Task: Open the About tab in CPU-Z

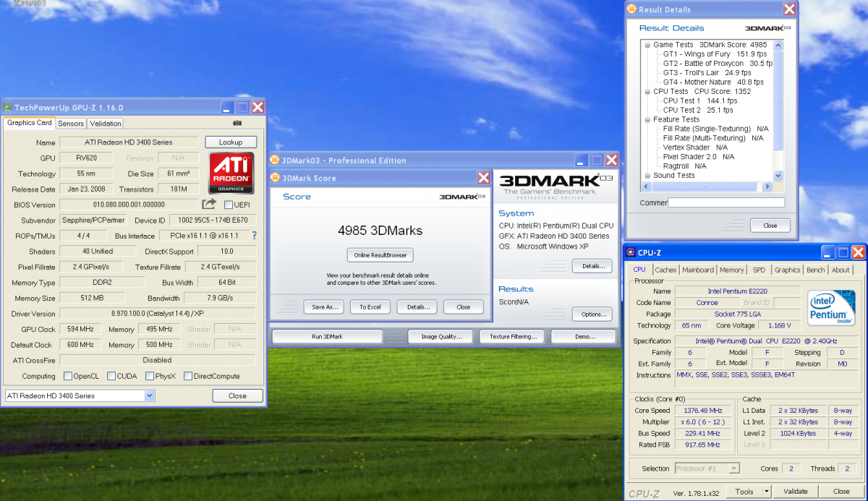Action: pos(841,270)
